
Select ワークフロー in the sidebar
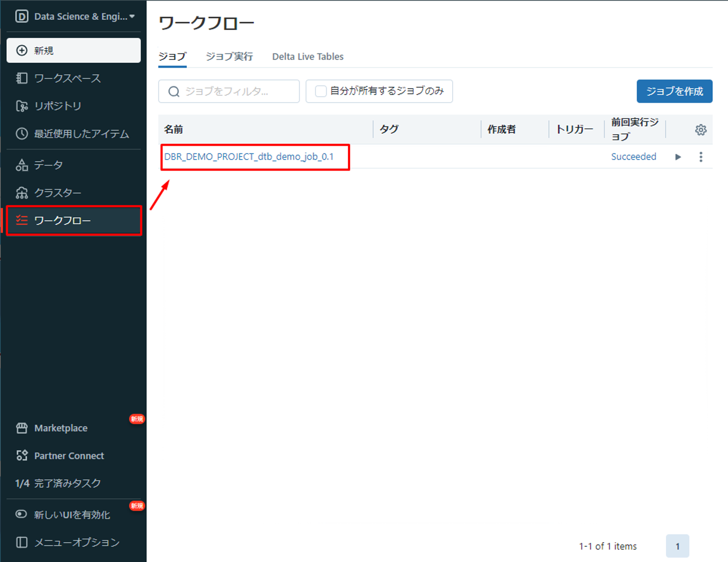click(73, 221)
